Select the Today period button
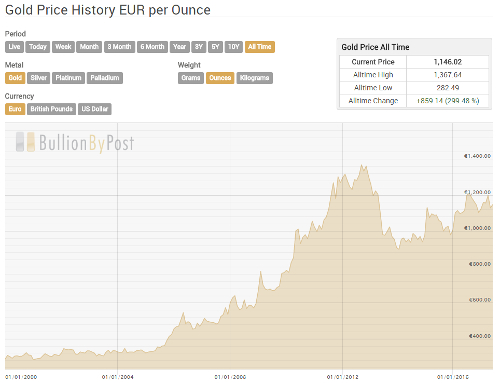 [x=38, y=47]
